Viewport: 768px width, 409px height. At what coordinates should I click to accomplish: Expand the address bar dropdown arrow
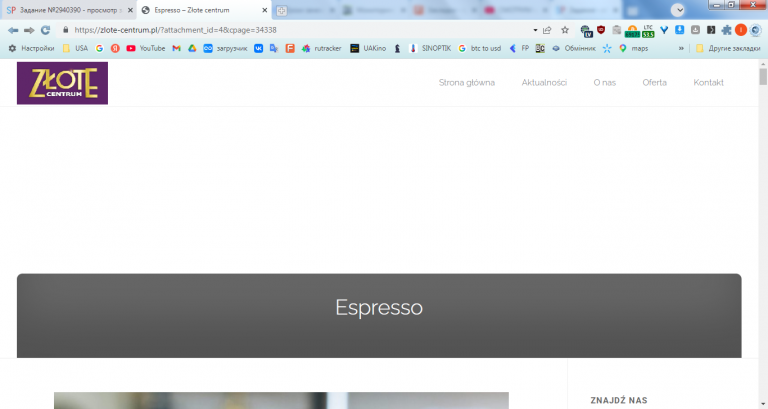coord(535,30)
